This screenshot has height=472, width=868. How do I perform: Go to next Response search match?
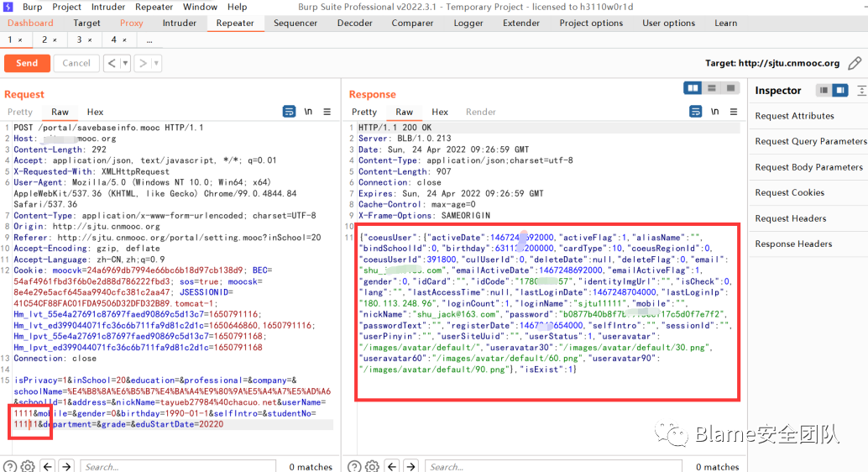[410, 466]
